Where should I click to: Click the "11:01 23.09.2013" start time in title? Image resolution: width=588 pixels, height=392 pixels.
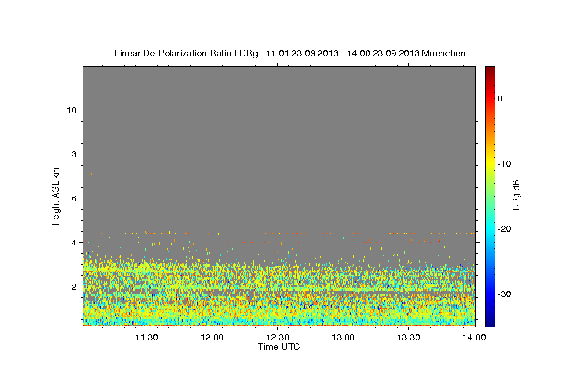click(x=301, y=53)
